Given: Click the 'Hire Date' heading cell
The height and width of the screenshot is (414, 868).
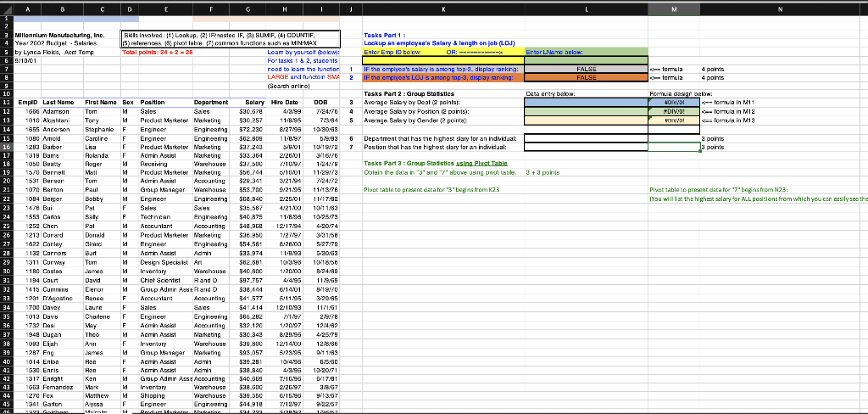Looking at the screenshot, I should pyautogui.click(x=285, y=103).
